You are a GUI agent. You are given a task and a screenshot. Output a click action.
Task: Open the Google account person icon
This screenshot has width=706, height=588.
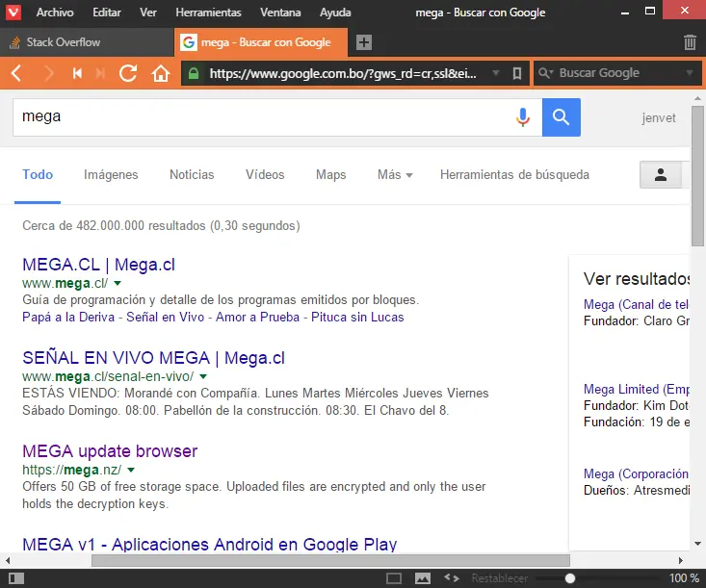pos(661,174)
